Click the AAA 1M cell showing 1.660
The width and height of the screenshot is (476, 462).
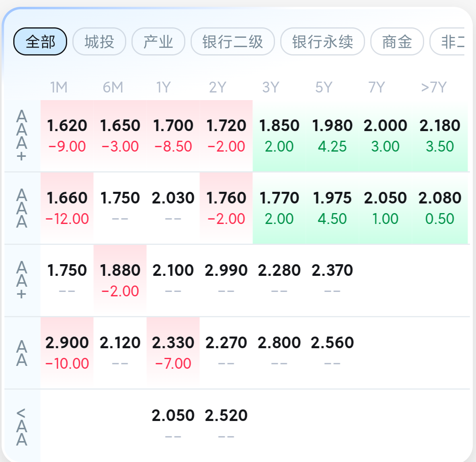coord(67,208)
